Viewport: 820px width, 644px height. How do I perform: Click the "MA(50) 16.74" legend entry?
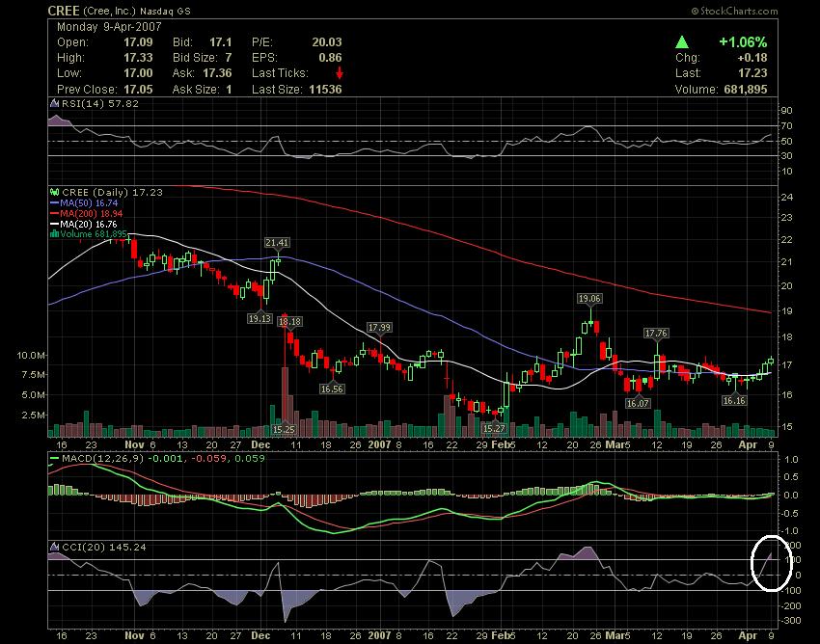pos(89,202)
